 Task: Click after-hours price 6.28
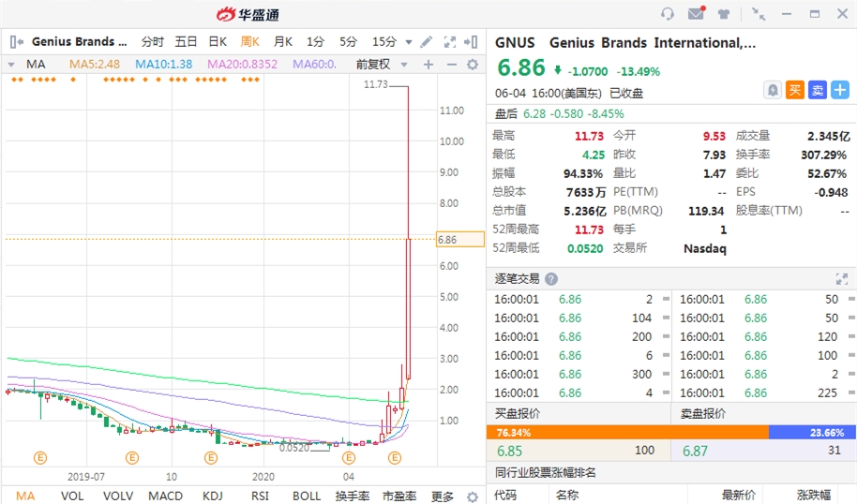pyautogui.click(x=534, y=113)
